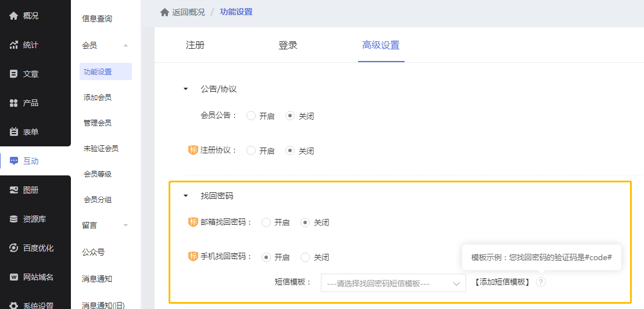Select 开启 for 注册协议
The height and width of the screenshot is (309, 644).
pos(251,150)
